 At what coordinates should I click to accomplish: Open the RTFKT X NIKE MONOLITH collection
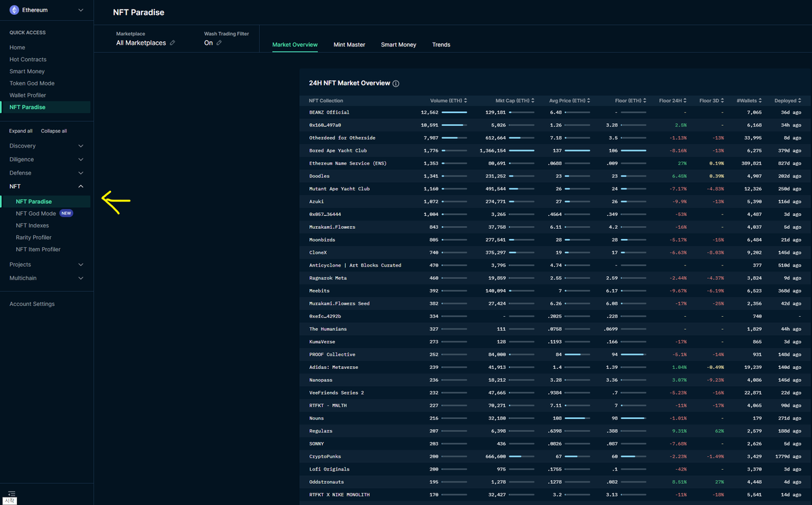340,495
